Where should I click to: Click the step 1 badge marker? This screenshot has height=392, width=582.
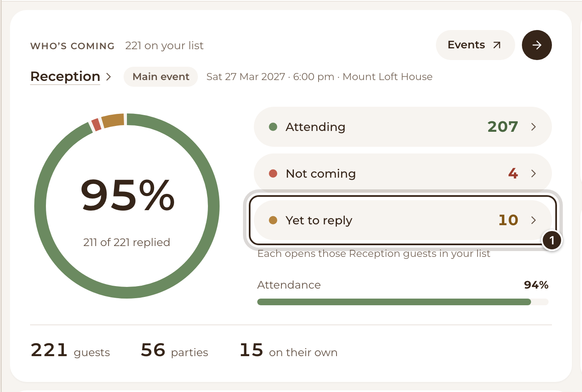point(552,240)
